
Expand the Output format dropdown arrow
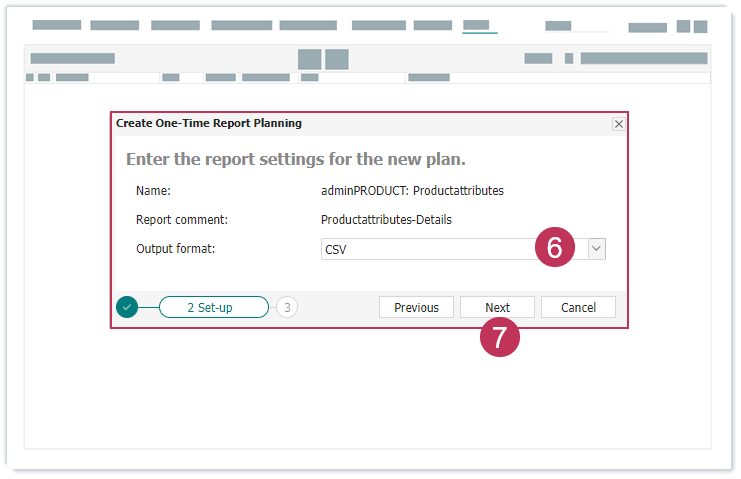click(596, 249)
